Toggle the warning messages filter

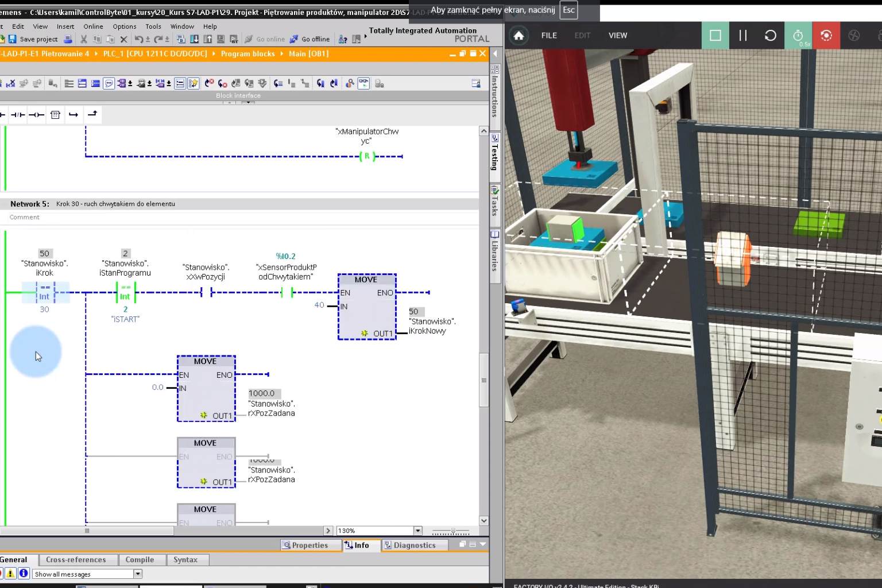10,574
